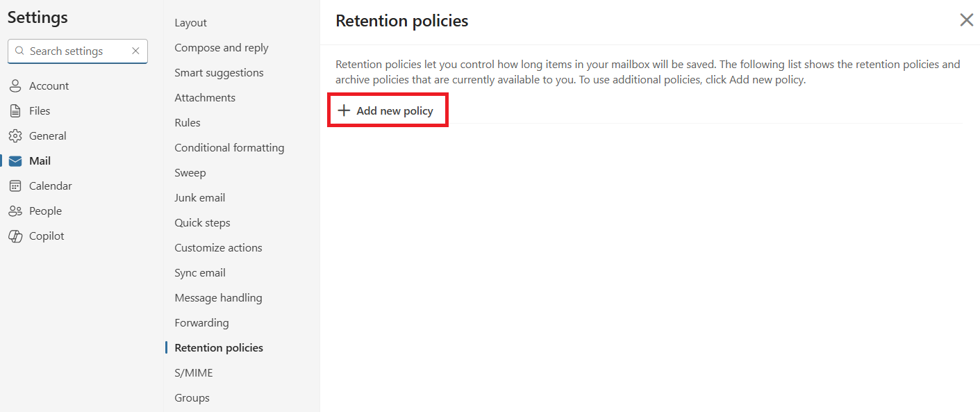980x412 pixels.
Task: Open the Junk email settings
Action: coord(200,198)
